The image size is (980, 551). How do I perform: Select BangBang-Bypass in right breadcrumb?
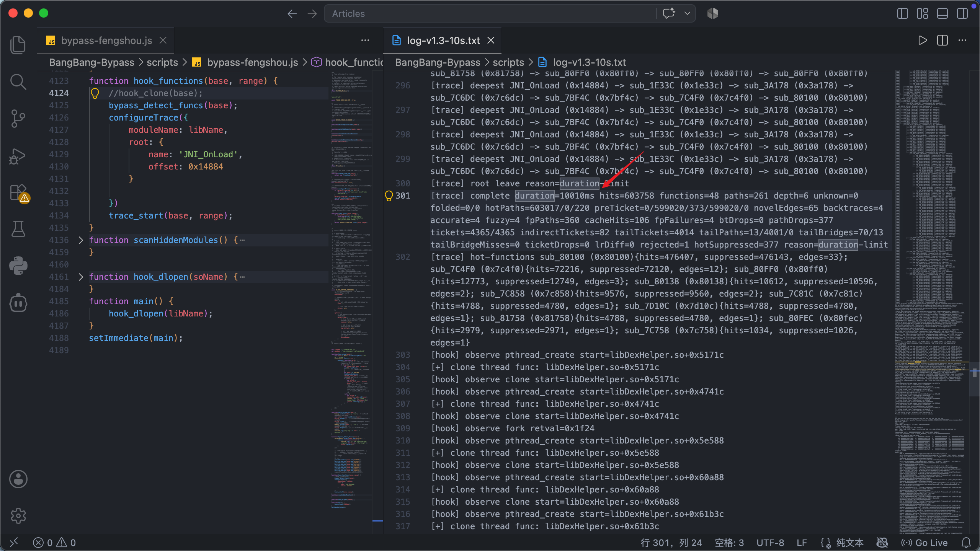tap(438, 62)
